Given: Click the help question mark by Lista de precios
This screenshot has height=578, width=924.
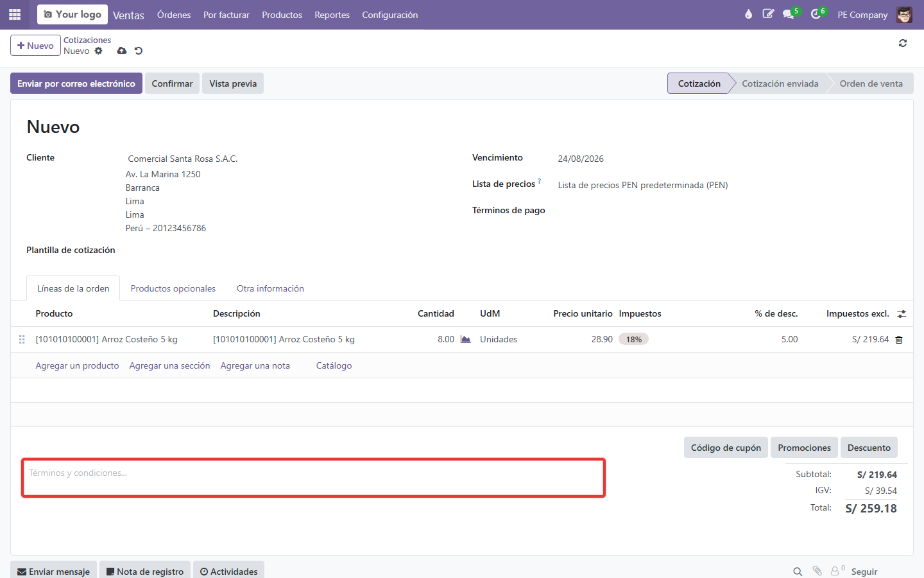Looking at the screenshot, I should [539, 181].
